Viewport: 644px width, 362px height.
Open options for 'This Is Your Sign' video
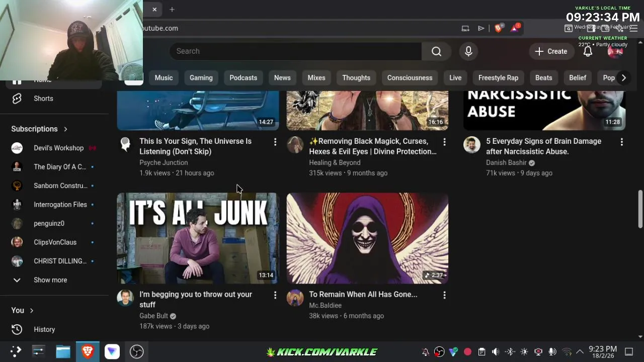pyautogui.click(x=275, y=142)
